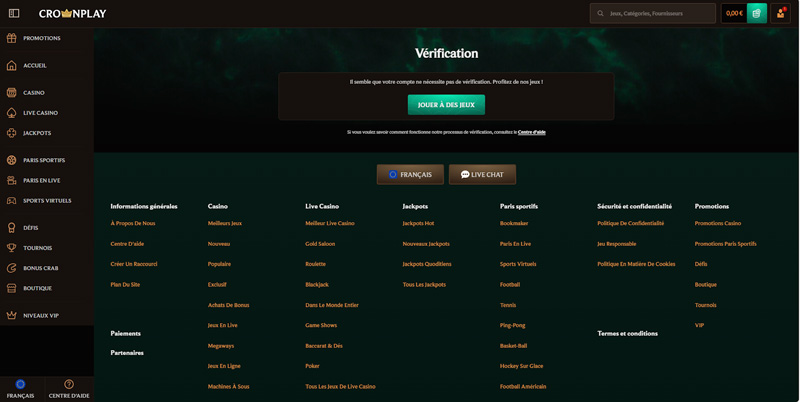Click the search field for games
Screen dimensions: 800x402
click(653, 13)
